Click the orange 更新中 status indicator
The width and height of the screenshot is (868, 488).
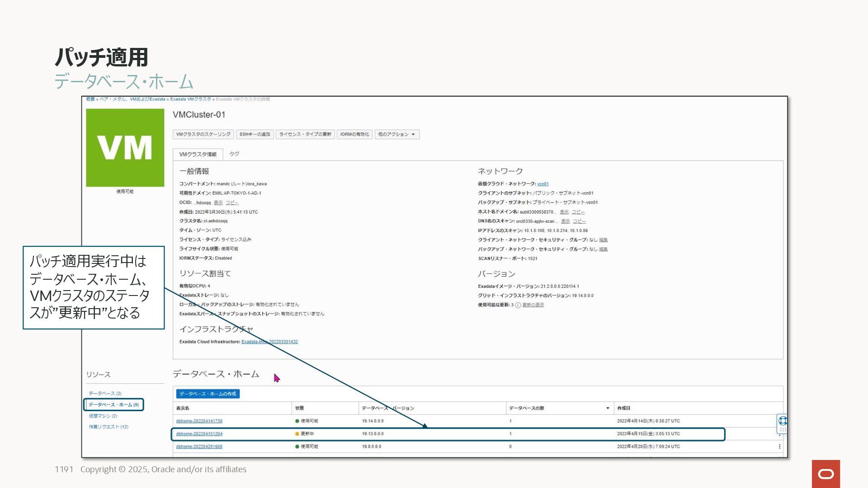(297, 434)
